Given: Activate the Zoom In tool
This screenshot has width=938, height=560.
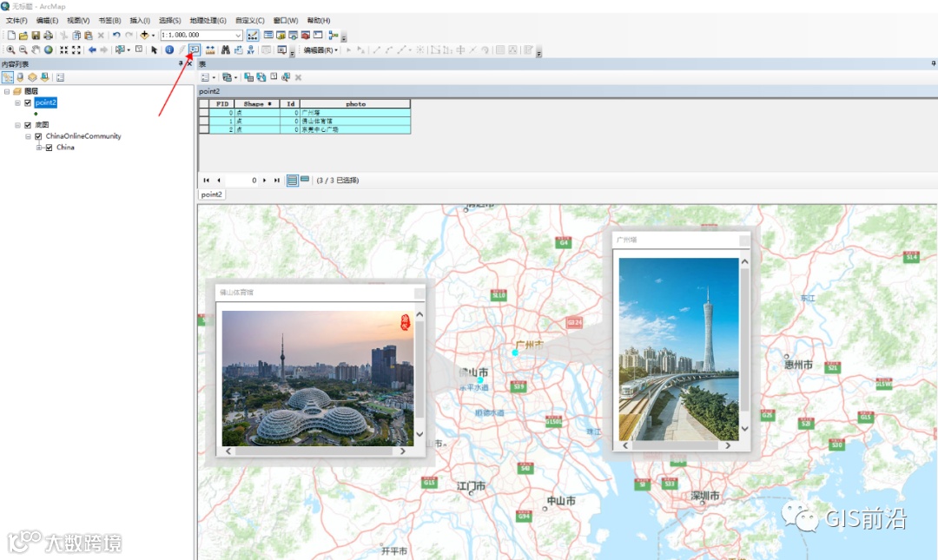Looking at the screenshot, I should tap(10, 49).
